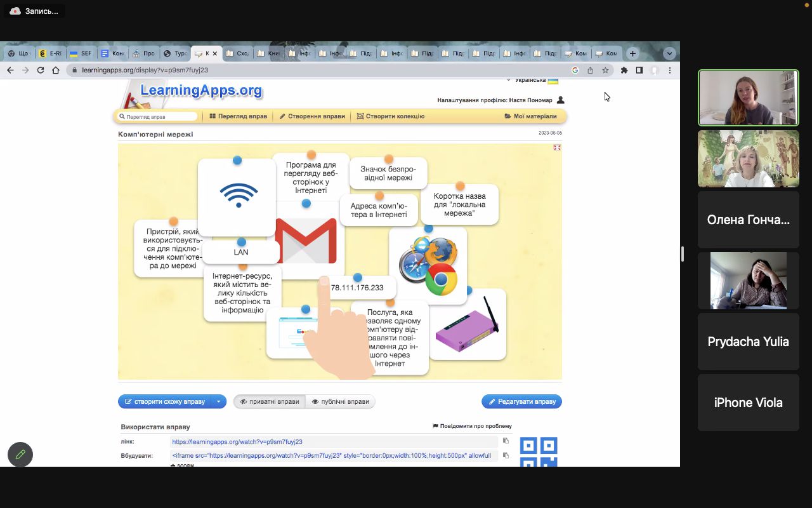The image size is (812, 508).
Task: Click the pencil annotation button
Action: [x=20, y=455]
